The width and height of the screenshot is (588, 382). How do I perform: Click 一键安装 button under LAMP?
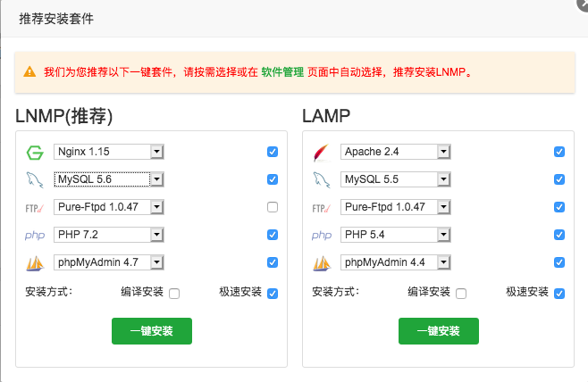pos(439,331)
